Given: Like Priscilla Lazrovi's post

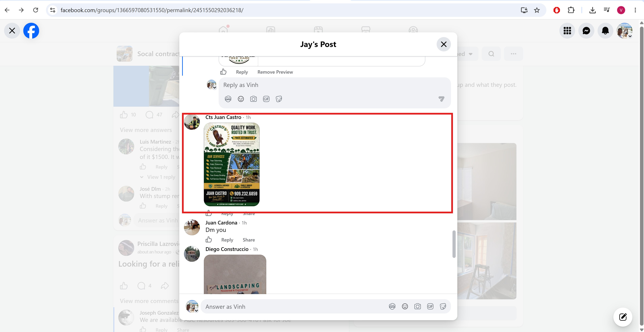Looking at the screenshot, I should click(x=124, y=286).
